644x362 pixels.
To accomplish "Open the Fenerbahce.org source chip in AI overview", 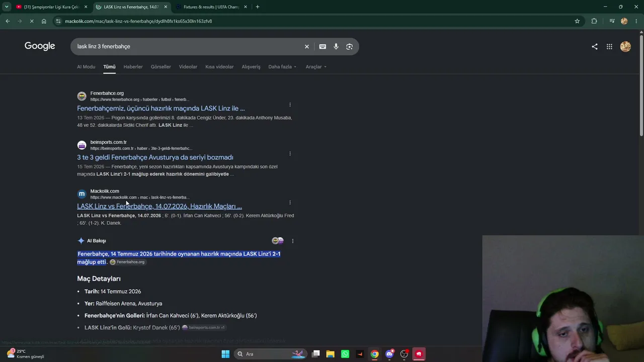I will (127, 262).
